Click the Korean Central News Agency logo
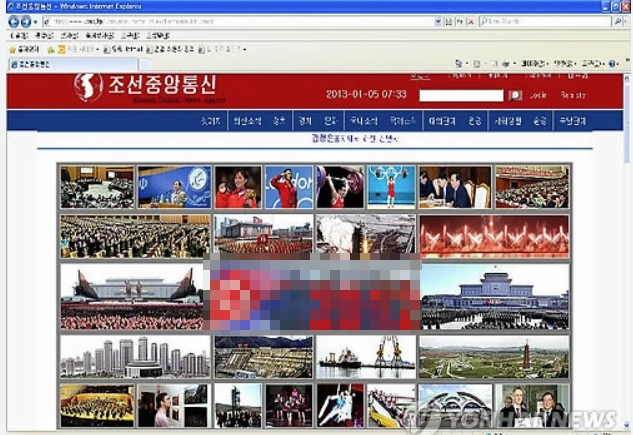Screen dimensions: 633x435 (x=88, y=88)
